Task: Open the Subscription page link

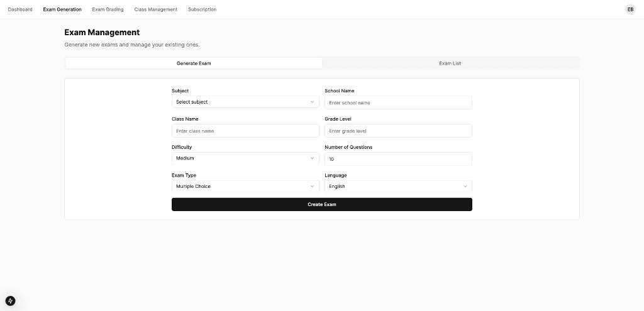Action: pyautogui.click(x=202, y=9)
